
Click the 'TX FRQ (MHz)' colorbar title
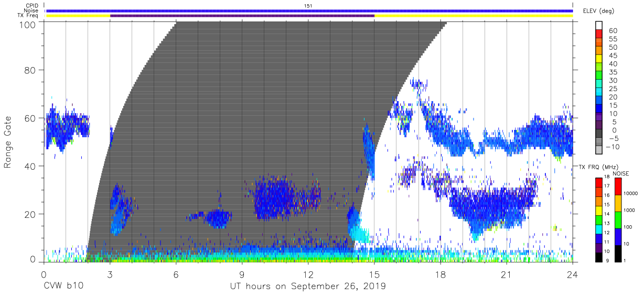[599, 167]
